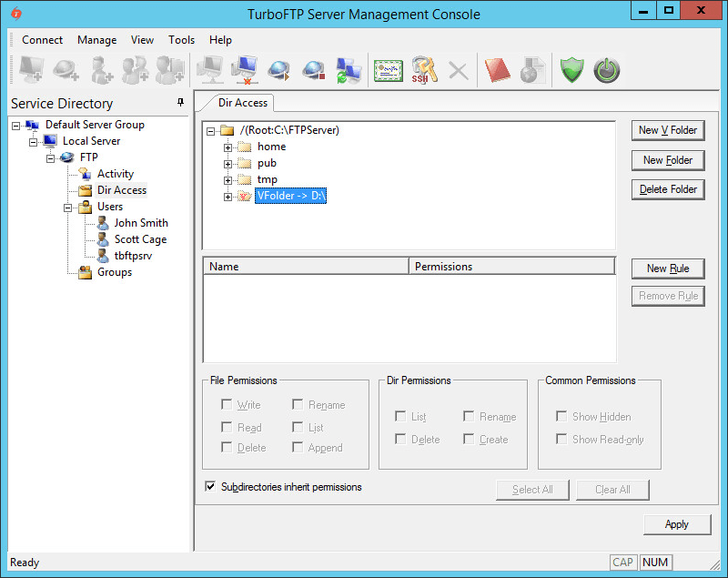Click the Name column header
This screenshot has height=578, width=728.
click(x=306, y=267)
